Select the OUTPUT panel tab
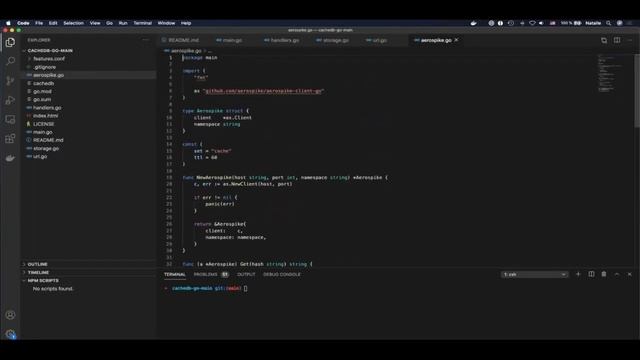 click(246, 274)
